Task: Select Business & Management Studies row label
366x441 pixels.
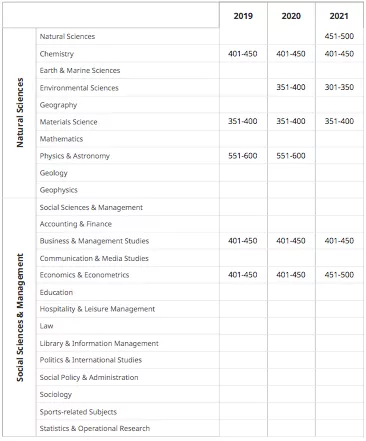Action: 94,241
